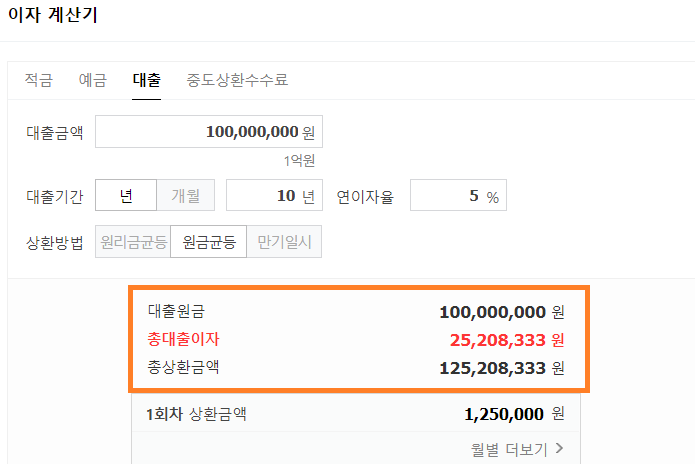Click the chevron next to 월별 더보기
The image size is (695, 464).
[559, 448]
